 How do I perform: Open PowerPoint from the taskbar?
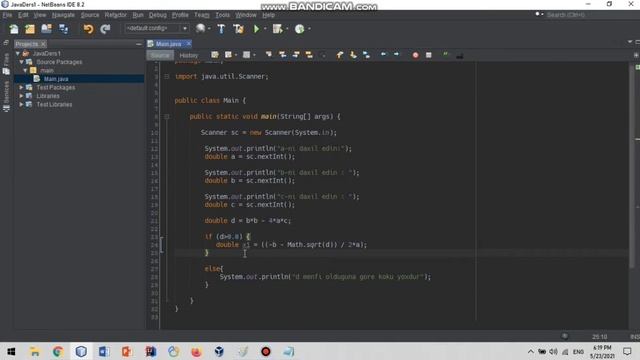127,351
